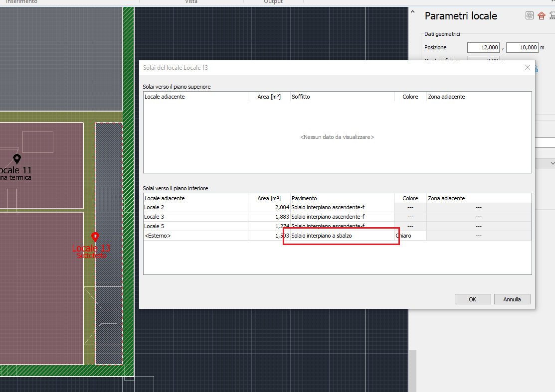
Task: Edit the Posizione field showing 10,000
Action: (x=522, y=47)
